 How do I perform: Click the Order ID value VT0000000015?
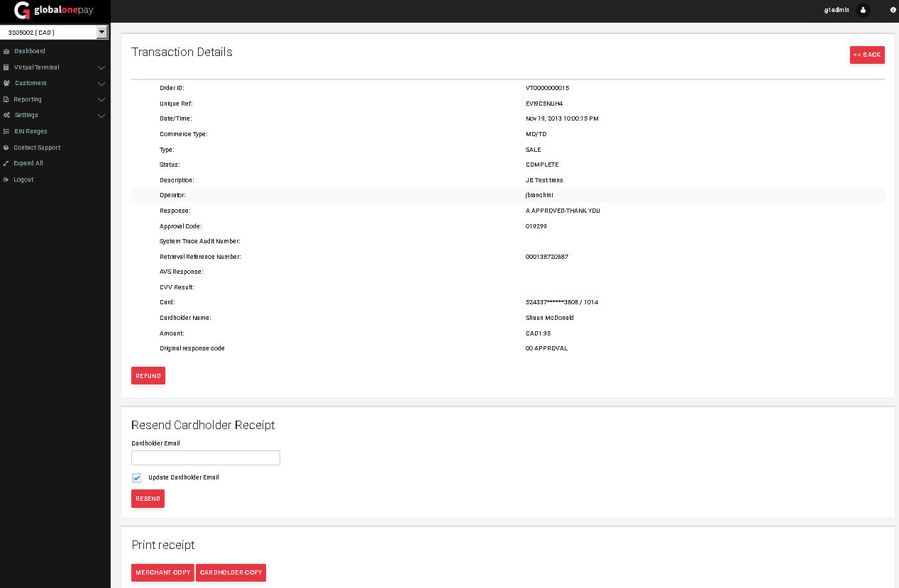coord(547,88)
